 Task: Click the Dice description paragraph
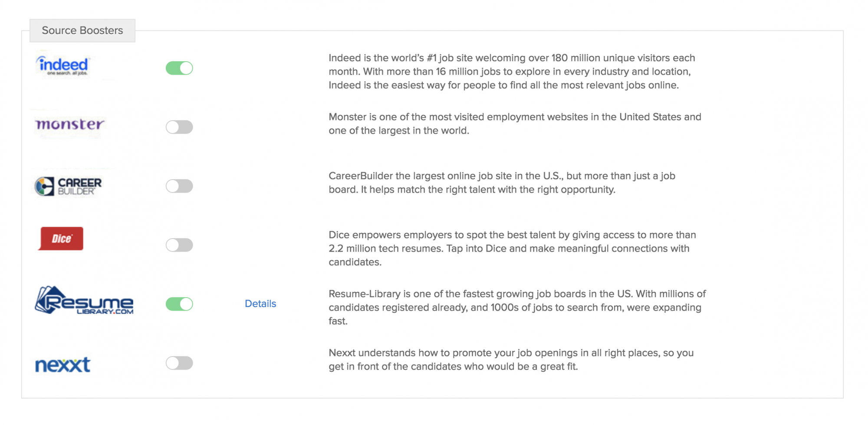pyautogui.click(x=512, y=248)
